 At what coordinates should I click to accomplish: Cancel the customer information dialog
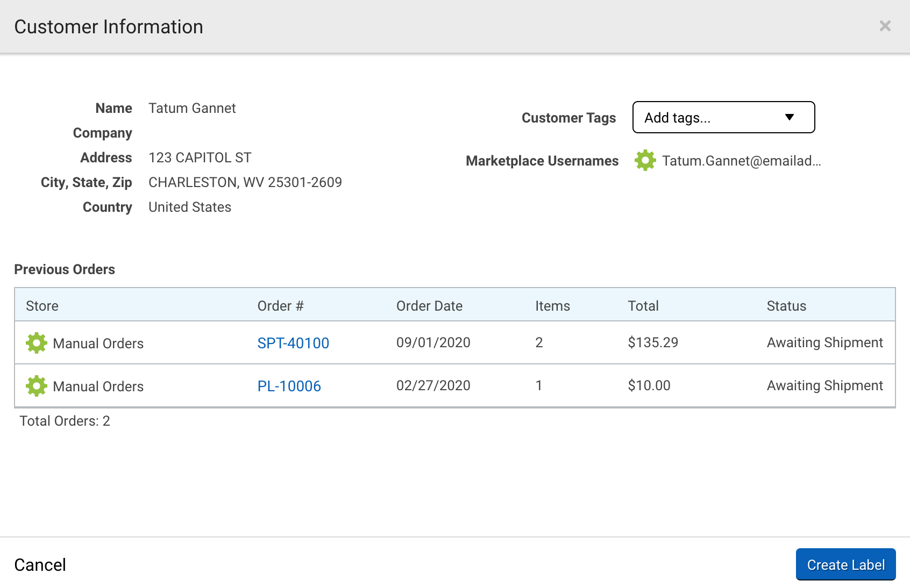point(40,564)
